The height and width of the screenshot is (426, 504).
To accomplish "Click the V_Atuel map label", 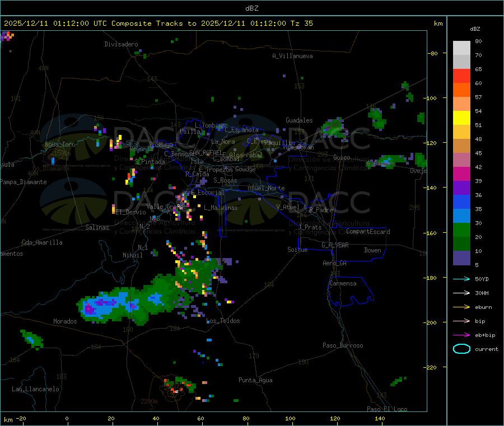I will 288,207.
